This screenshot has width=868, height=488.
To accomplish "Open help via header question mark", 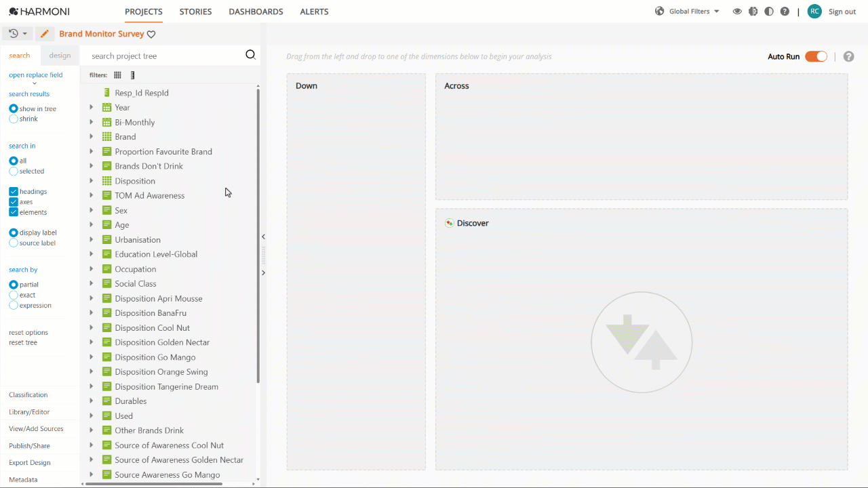I will (785, 12).
